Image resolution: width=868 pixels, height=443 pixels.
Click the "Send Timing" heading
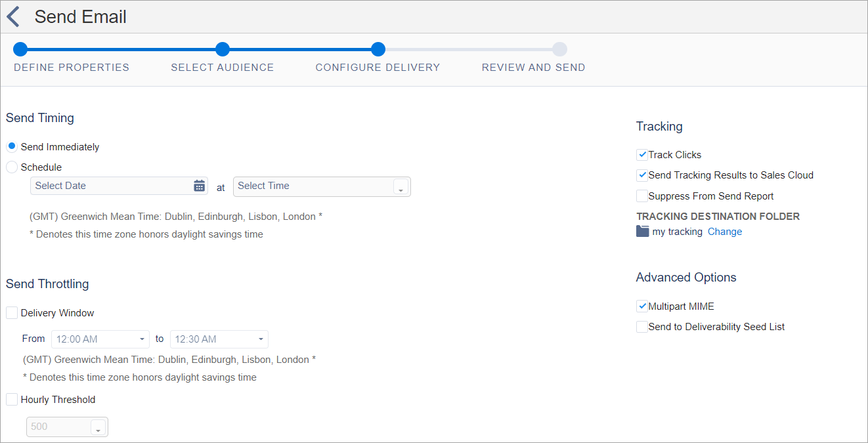click(x=40, y=118)
